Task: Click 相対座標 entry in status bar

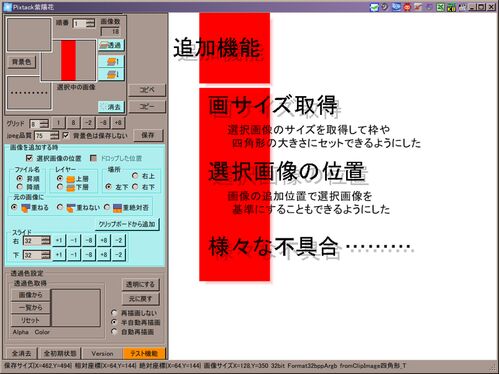Action: (105, 366)
